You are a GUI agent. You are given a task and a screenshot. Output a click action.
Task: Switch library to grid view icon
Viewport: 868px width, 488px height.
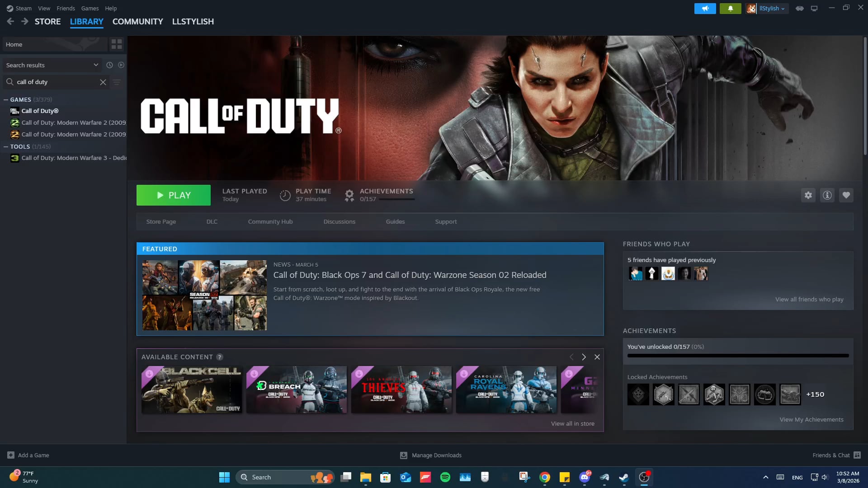point(117,44)
